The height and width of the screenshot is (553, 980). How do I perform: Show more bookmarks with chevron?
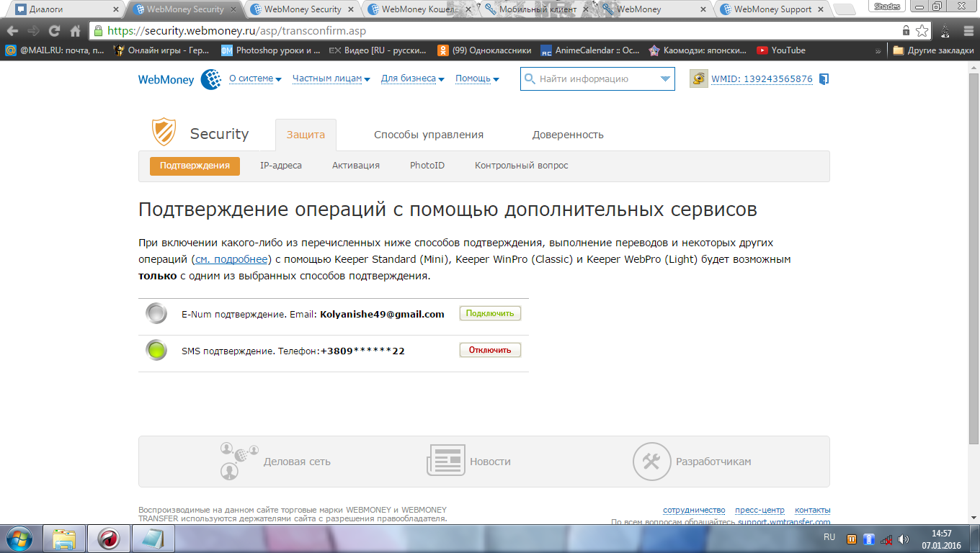[x=878, y=50]
